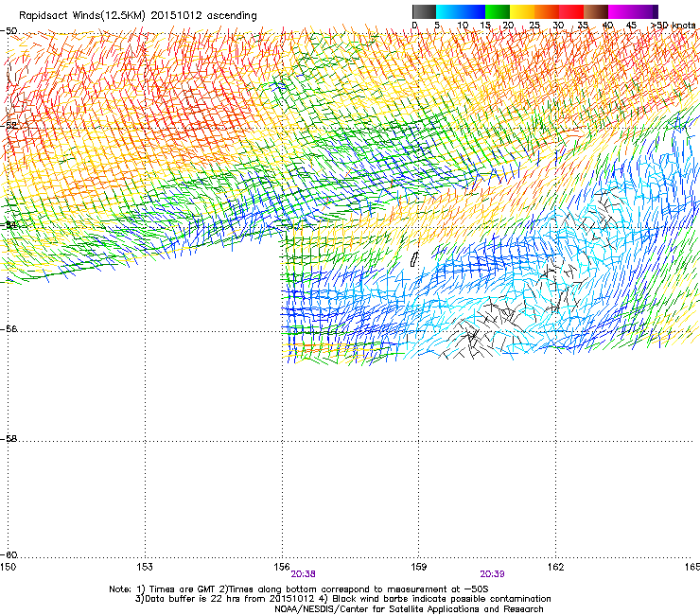Click latitude label -60

[9, 555]
